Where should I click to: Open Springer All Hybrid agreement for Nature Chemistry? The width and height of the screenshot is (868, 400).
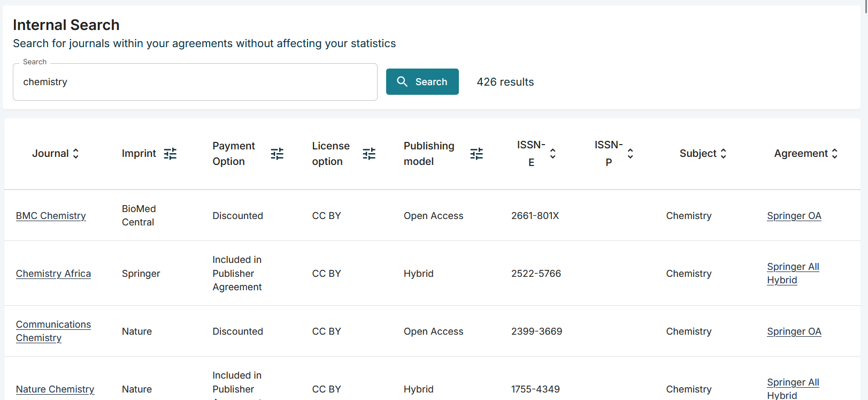[793, 388]
